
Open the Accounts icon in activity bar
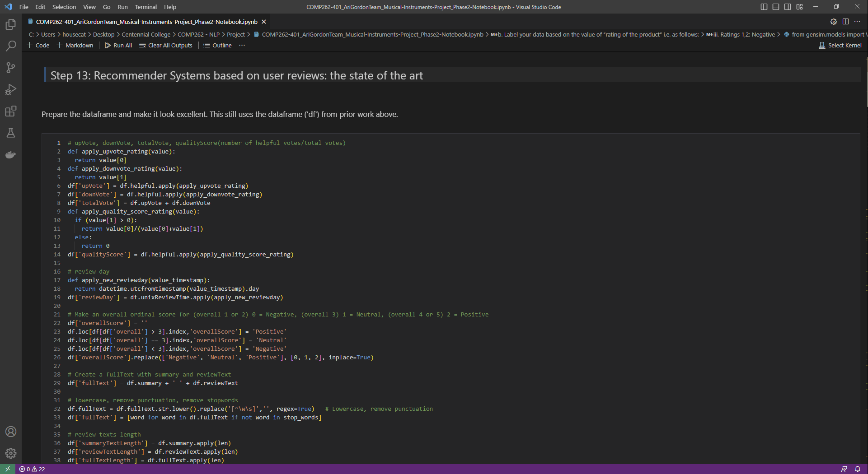pyautogui.click(x=10, y=432)
